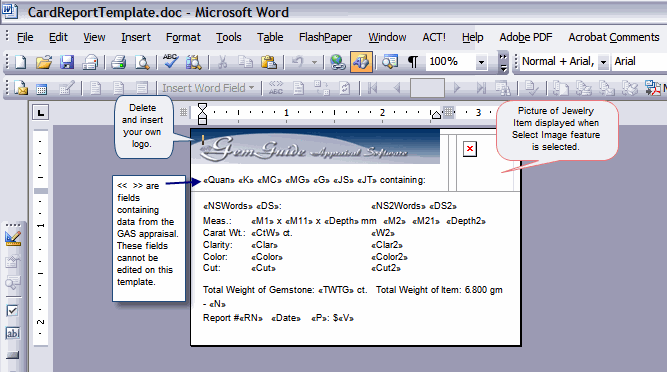Image resolution: width=667 pixels, height=372 pixels.
Task: Open the Format menu
Action: (183, 37)
